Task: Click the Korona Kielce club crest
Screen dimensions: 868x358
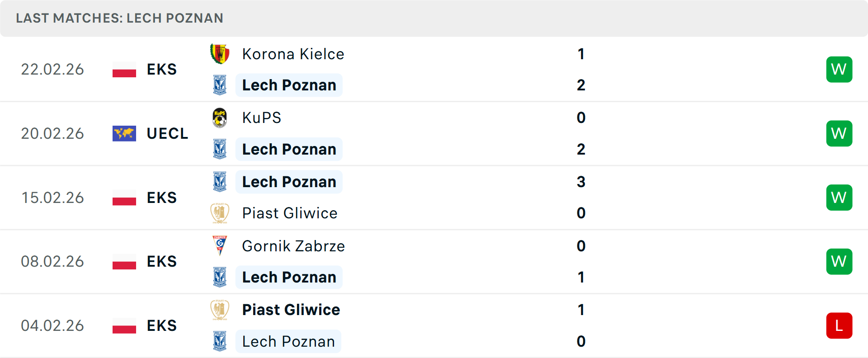Action: coord(220,53)
